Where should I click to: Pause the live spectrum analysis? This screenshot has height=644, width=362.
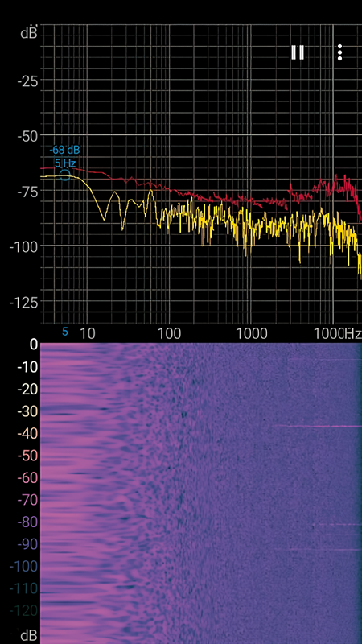point(298,52)
